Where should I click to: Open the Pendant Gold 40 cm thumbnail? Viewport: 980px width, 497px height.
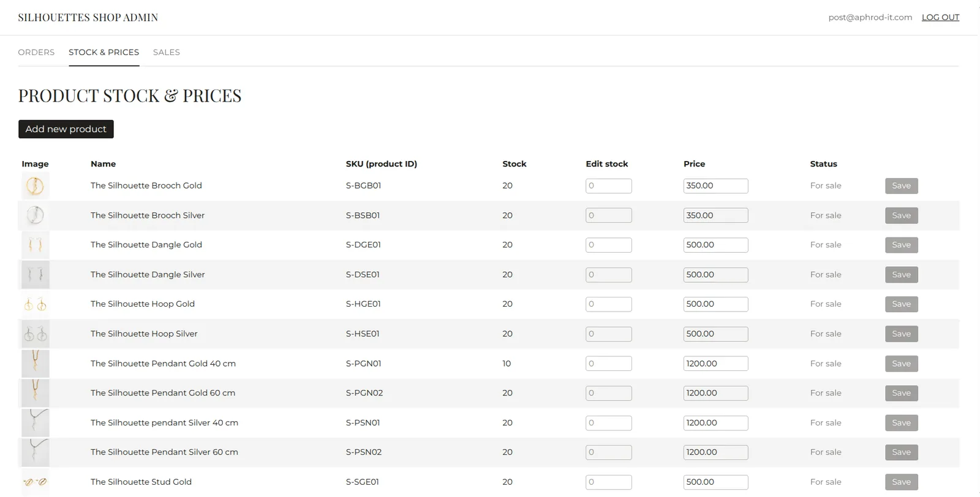[36, 364]
